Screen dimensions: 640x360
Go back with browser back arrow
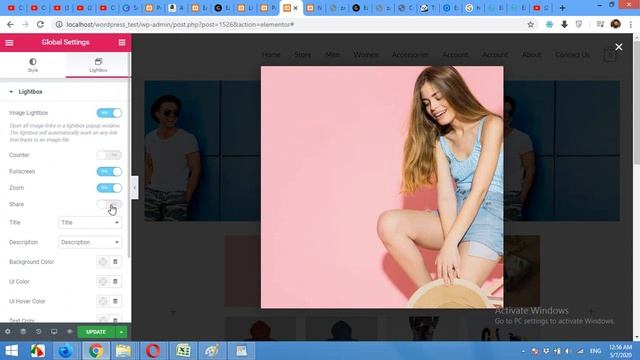coord(11,24)
